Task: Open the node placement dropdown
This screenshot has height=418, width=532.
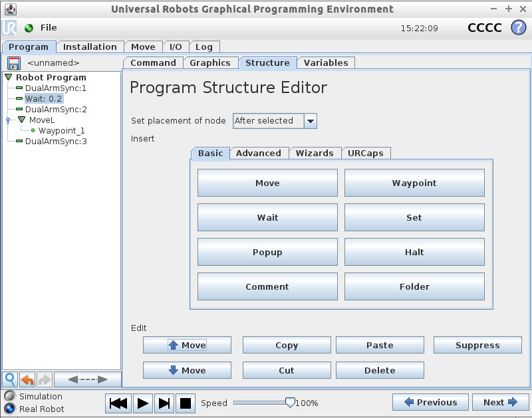Action: coord(311,121)
